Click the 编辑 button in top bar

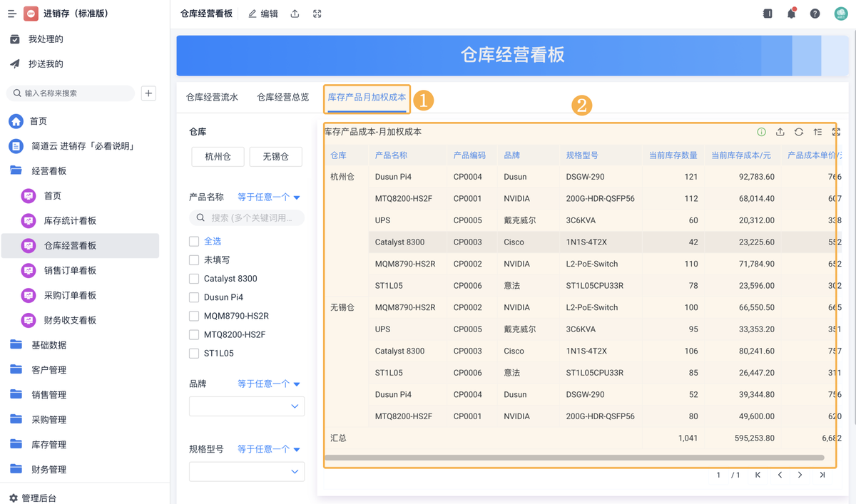click(263, 14)
